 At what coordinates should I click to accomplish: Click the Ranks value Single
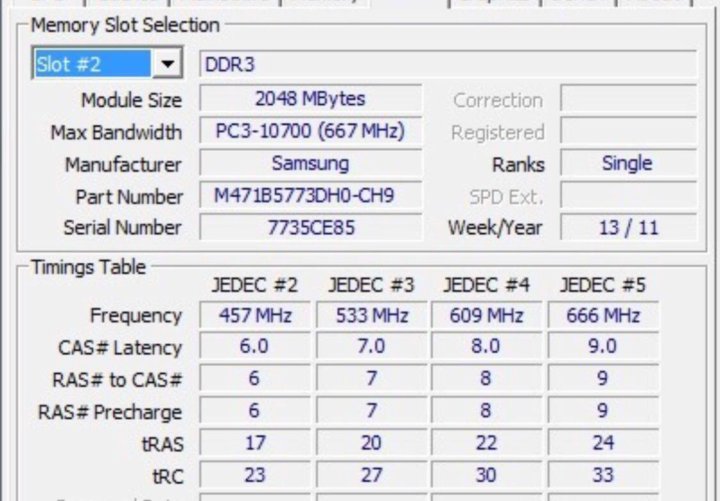(628, 163)
